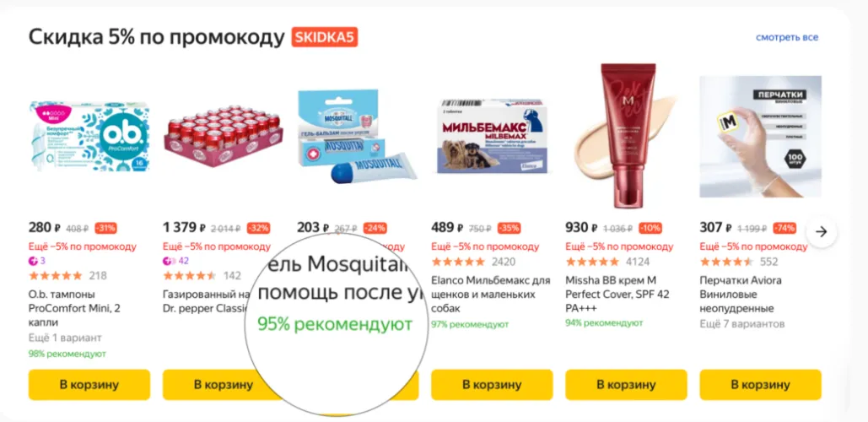This screenshot has width=868, height=422.
Task: Open "Ещё 7 вариантов" for gloves
Action: 742,323
